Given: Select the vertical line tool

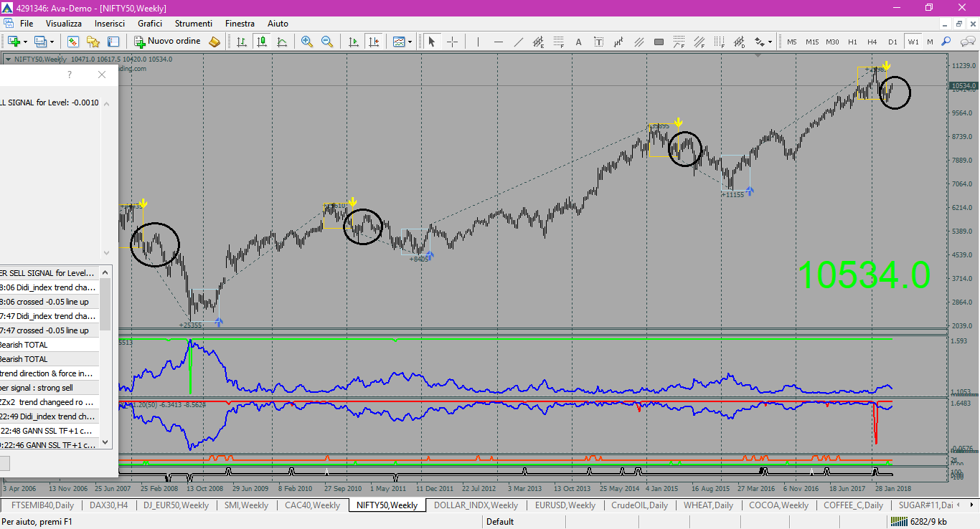Looking at the screenshot, I should click(478, 42).
